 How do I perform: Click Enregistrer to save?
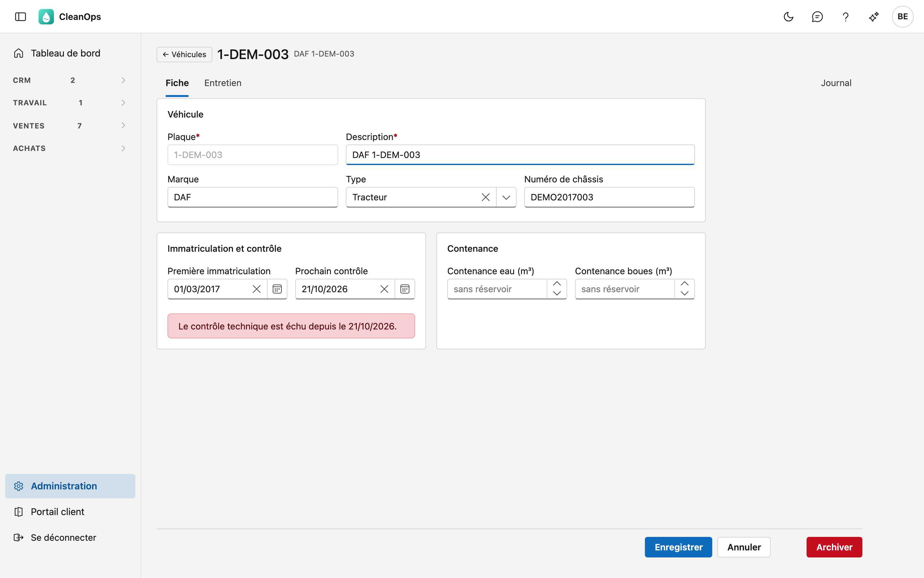tap(679, 547)
